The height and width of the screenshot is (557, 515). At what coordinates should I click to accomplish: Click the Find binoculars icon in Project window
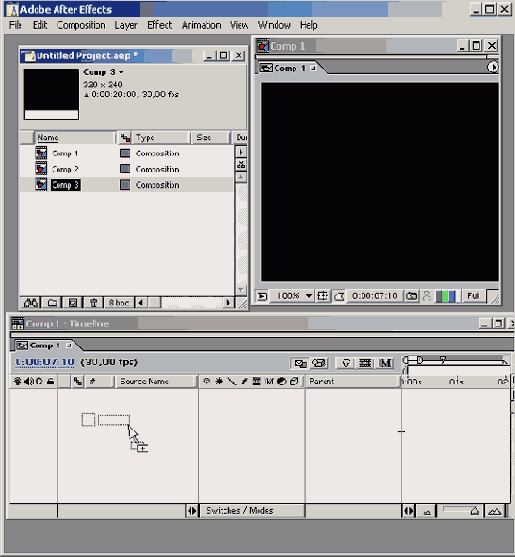tap(31, 303)
